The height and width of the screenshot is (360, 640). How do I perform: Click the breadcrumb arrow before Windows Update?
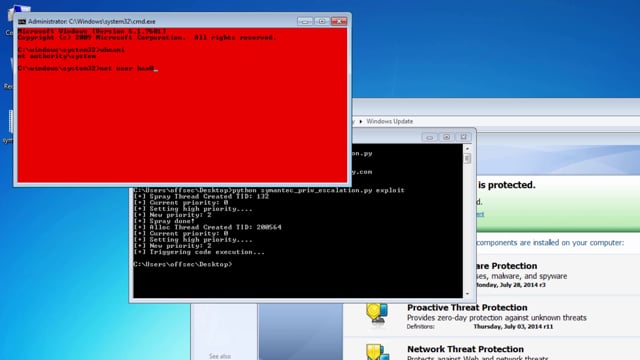[x=361, y=121]
